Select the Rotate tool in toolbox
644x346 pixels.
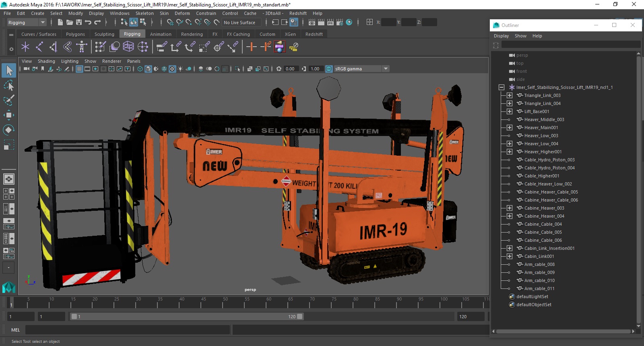click(9, 130)
